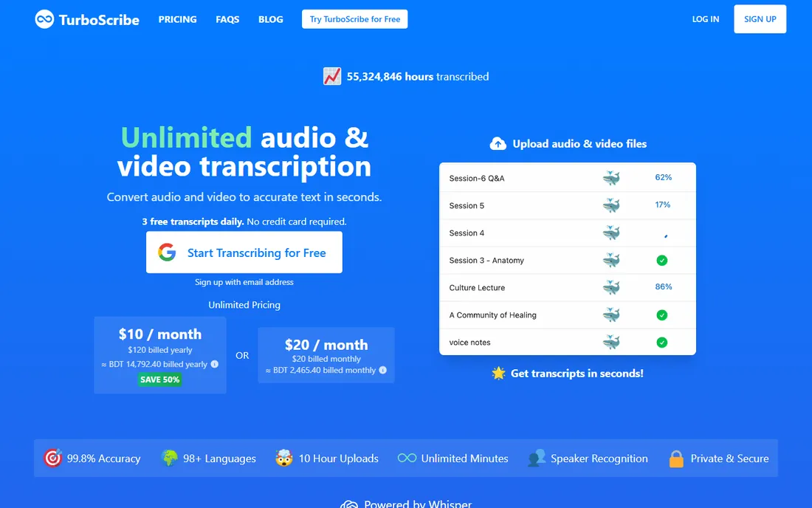The width and height of the screenshot is (812, 508).
Task: Click speaker silhouette icon for Speaker Recognition
Action: pyautogui.click(x=537, y=458)
